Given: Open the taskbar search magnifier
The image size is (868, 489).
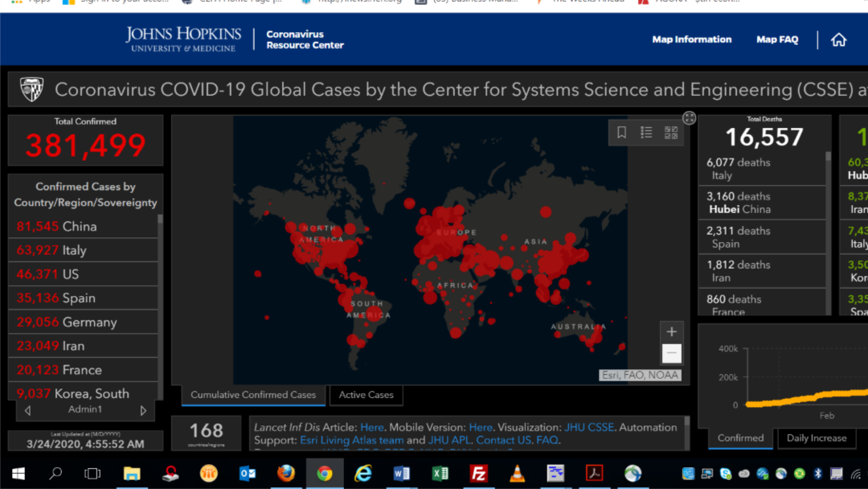Looking at the screenshot, I should 55,474.
